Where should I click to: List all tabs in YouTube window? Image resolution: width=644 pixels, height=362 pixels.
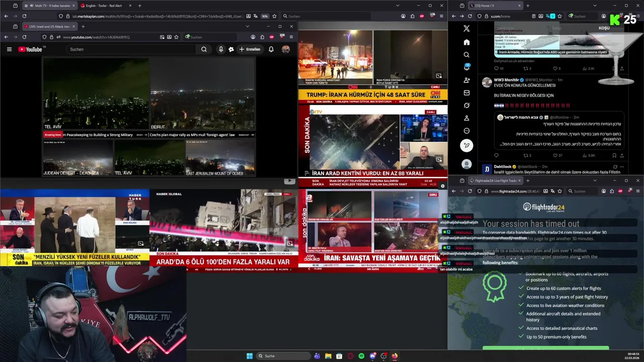[x=247, y=26]
